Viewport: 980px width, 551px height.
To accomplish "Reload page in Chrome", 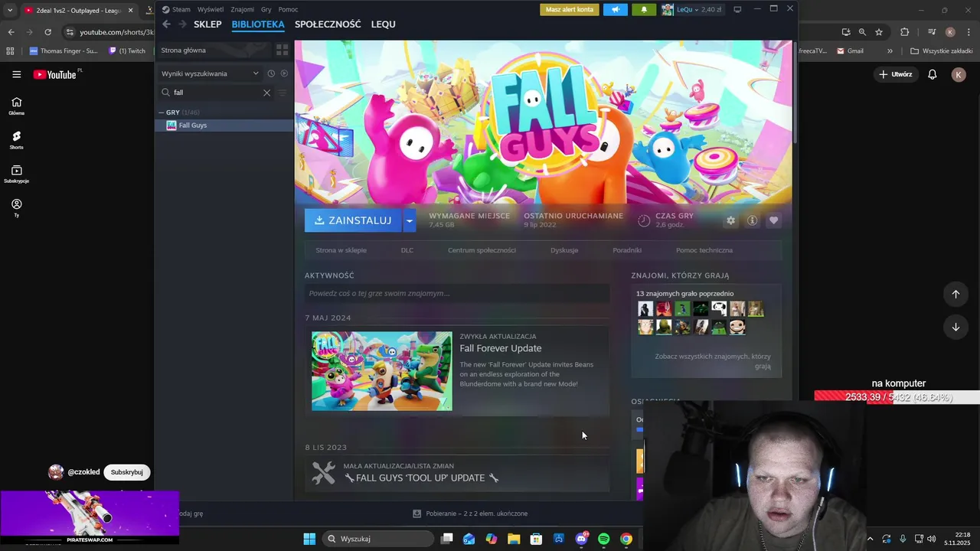I will (x=47, y=32).
